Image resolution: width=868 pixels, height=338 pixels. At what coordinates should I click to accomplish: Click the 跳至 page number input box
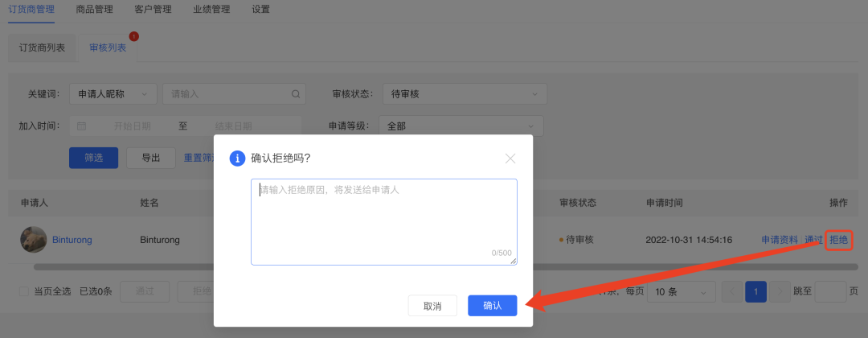(830, 291)
